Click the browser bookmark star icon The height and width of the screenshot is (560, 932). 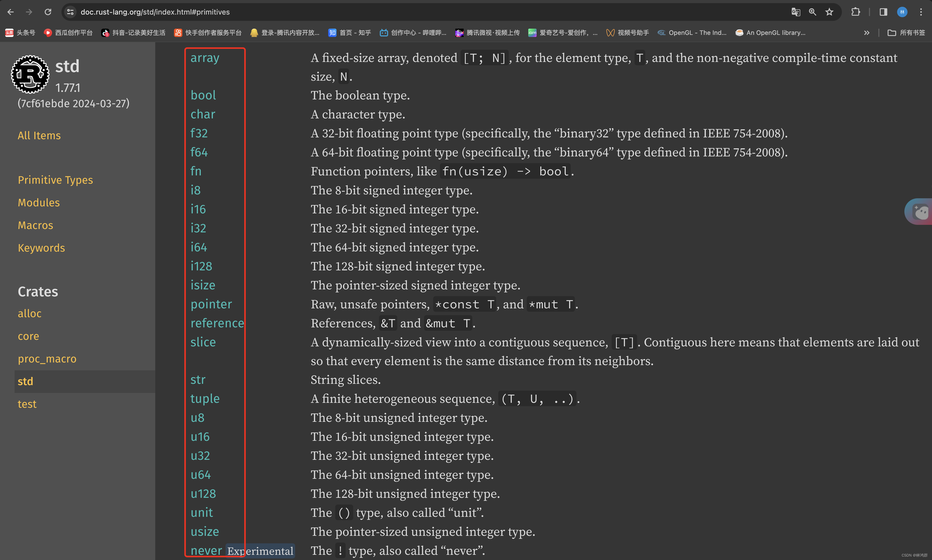pos(829,11)
